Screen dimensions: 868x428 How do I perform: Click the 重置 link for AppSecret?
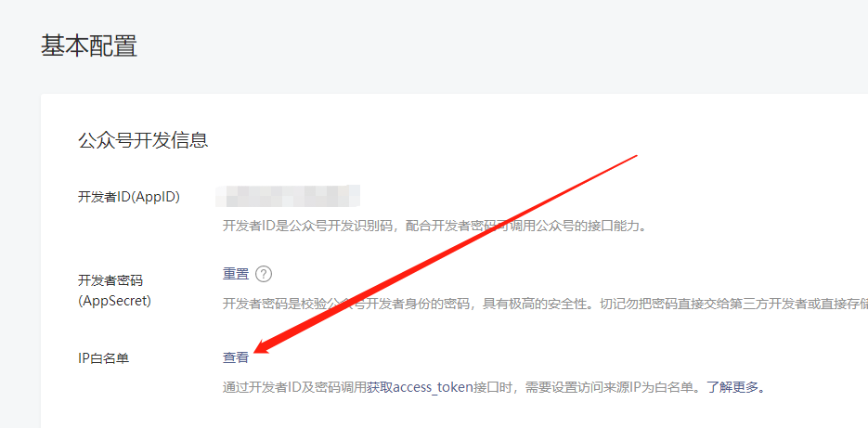[236, 274]
